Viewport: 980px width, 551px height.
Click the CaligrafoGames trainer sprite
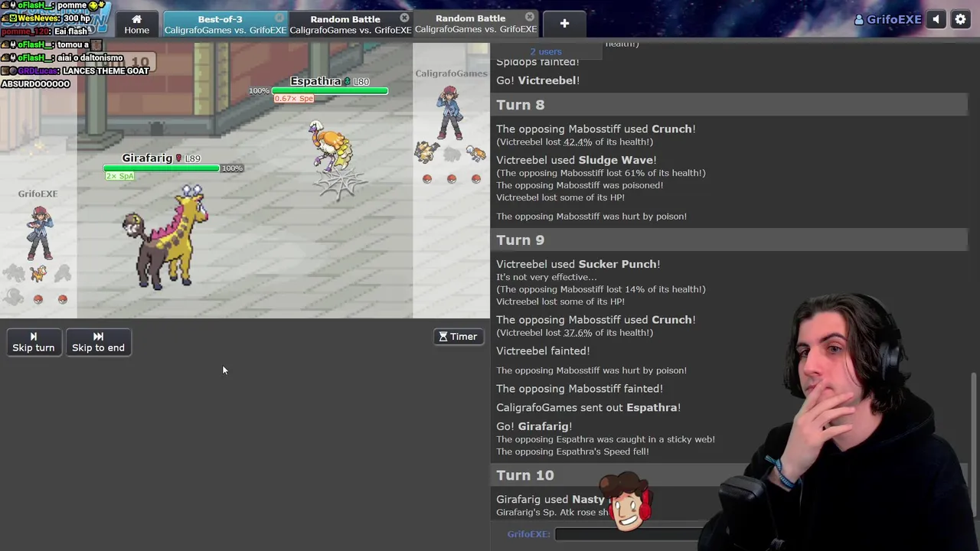tap(450, 112)
